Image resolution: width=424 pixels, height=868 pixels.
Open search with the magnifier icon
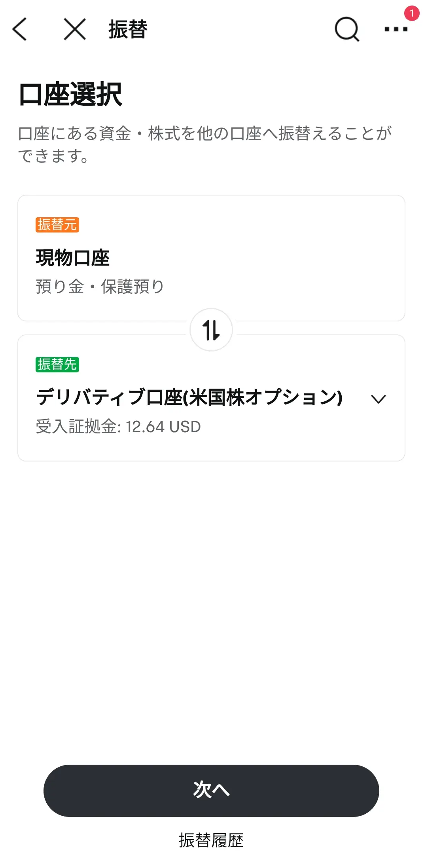[346, 29]
